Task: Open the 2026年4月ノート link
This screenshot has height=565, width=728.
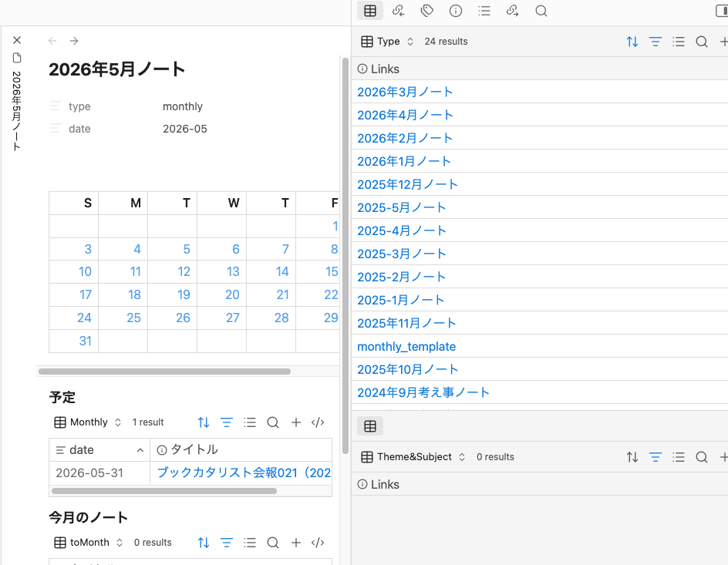Action: click(x=405, y=115)
